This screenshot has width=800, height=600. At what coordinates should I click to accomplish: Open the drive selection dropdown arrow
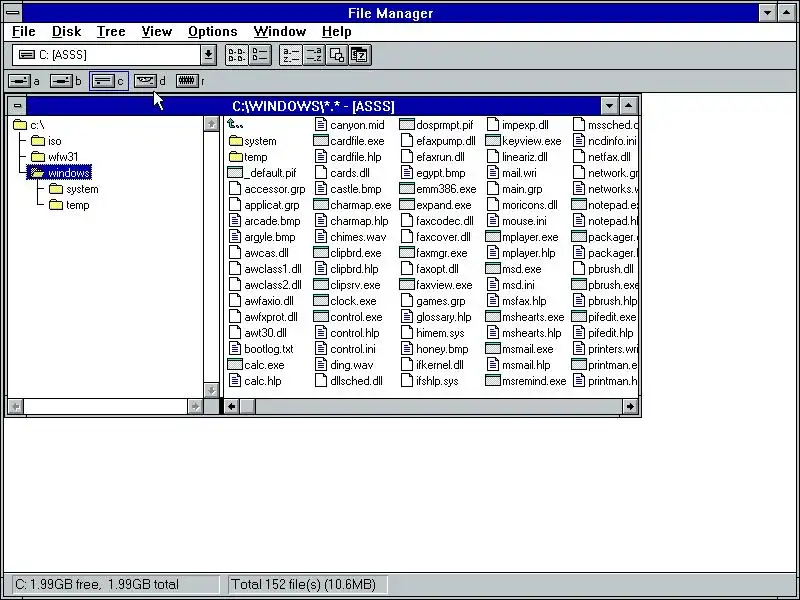tap(208, 55)
